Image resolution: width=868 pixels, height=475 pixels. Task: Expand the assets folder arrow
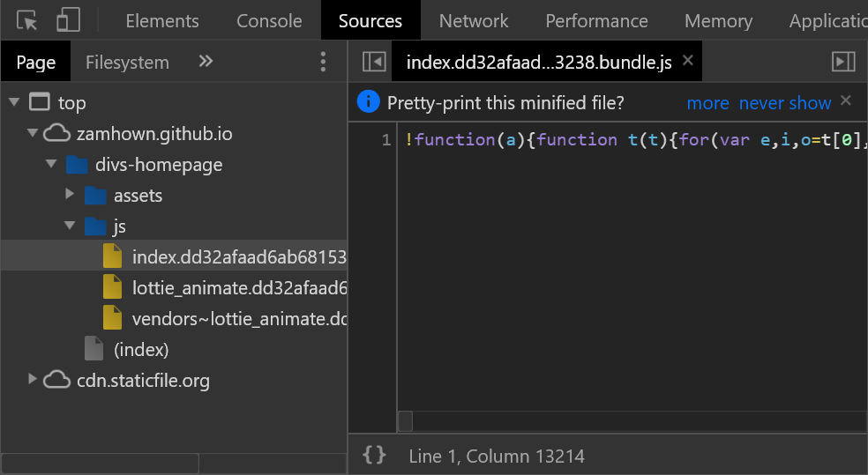tap(70, 194)
